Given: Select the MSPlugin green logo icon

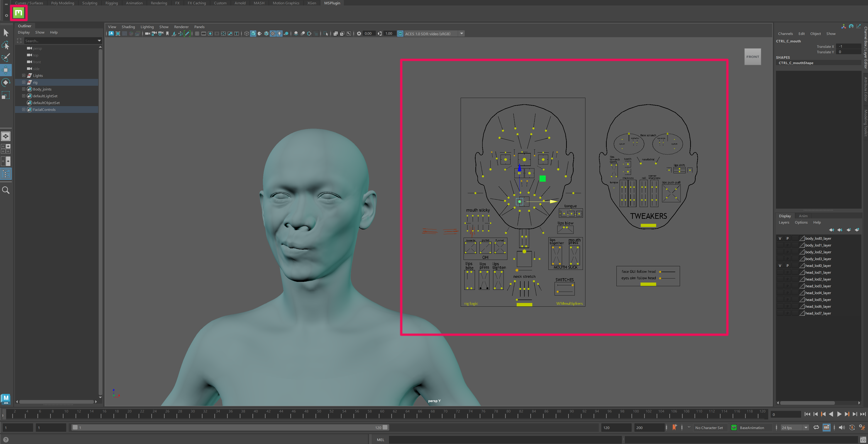Looking at the screenshot, I should pos(19,12).
